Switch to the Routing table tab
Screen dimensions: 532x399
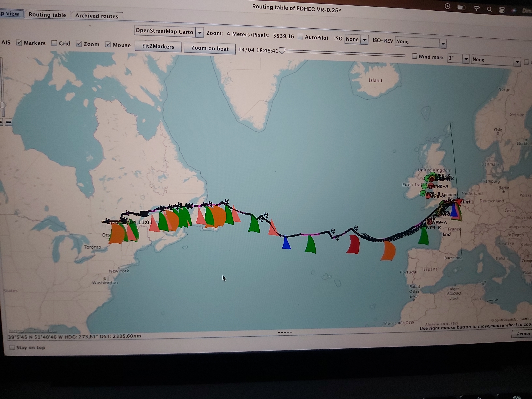[47, 15]
